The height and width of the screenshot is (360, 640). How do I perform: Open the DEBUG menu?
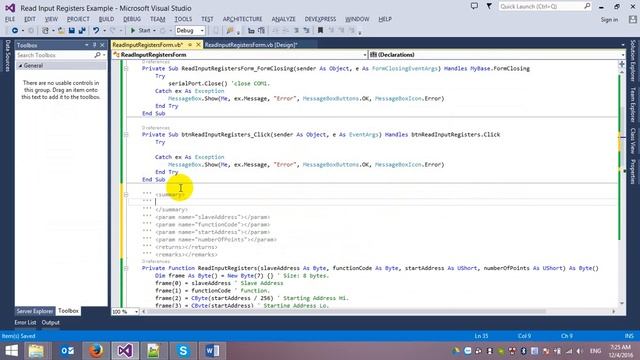point(132,19)
